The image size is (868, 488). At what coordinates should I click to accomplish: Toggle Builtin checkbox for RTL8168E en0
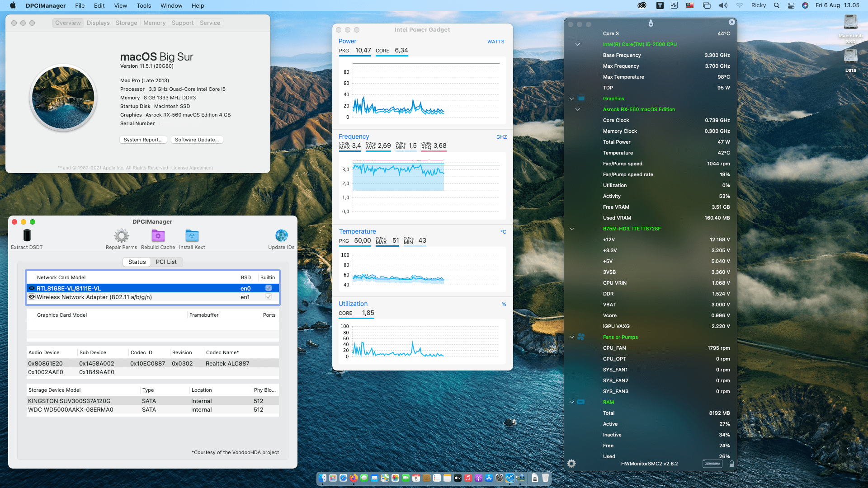269,288
